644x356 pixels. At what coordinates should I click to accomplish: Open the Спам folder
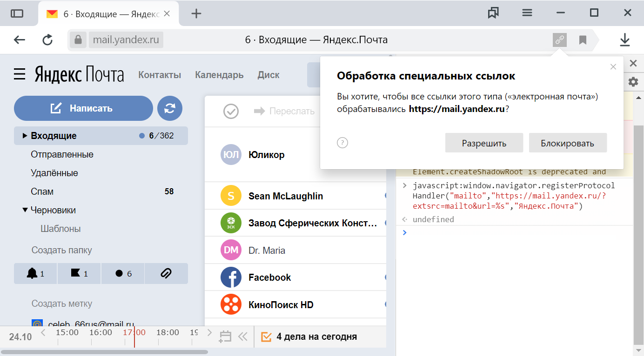point(42,191)
